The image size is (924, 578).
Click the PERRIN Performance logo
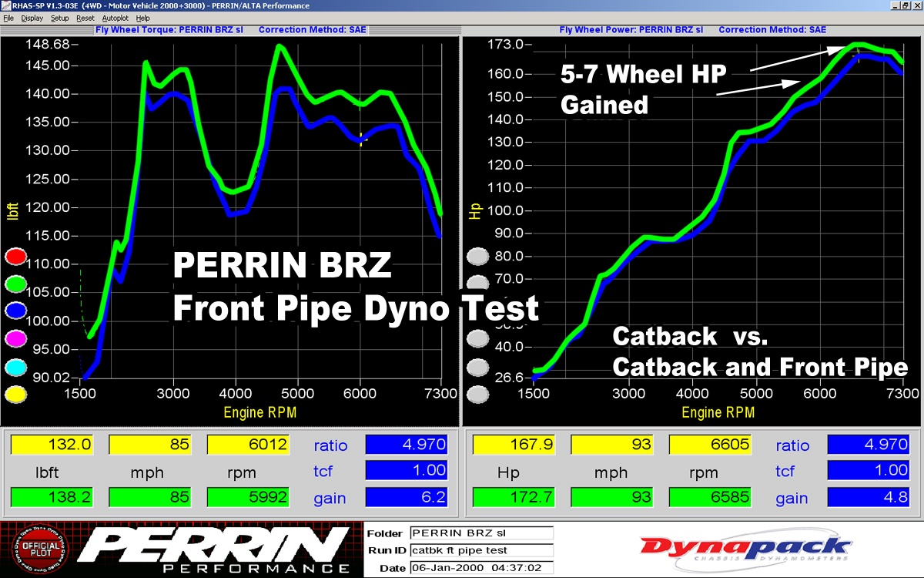213,550
